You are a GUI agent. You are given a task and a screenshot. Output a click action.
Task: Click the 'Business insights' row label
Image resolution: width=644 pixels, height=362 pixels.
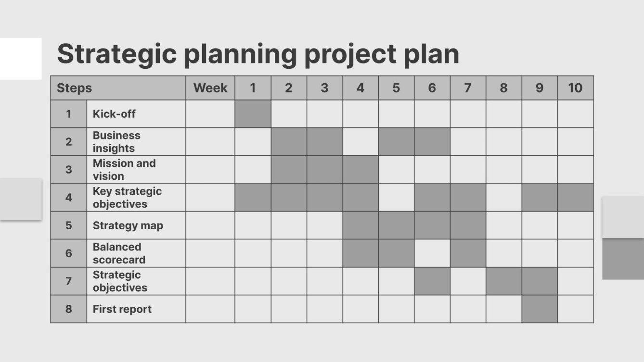116,142
